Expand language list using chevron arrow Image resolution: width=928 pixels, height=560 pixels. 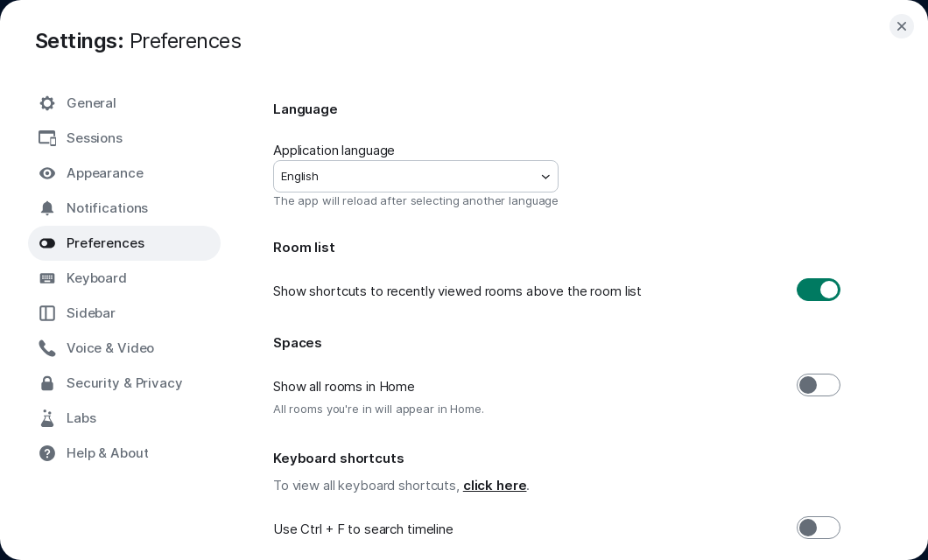[545, 177]
